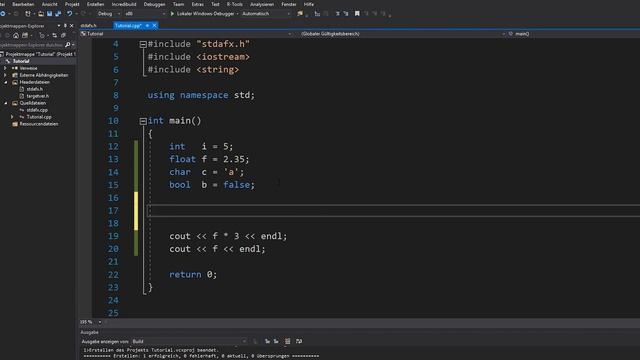Click the Find in Files toolbar icon
Viewport: 640px width, 360px height.
pyautogui.click(x=300, y=13)
